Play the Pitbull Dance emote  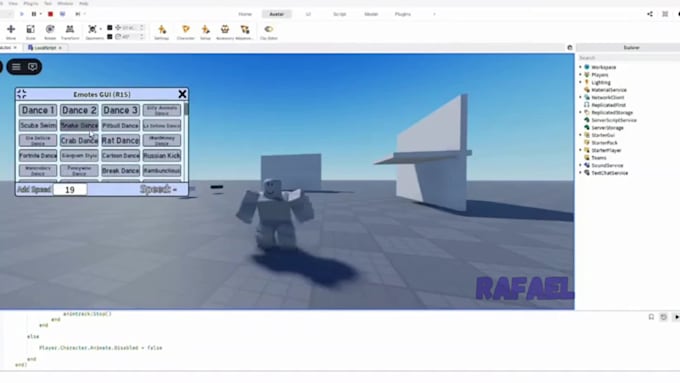121,125
